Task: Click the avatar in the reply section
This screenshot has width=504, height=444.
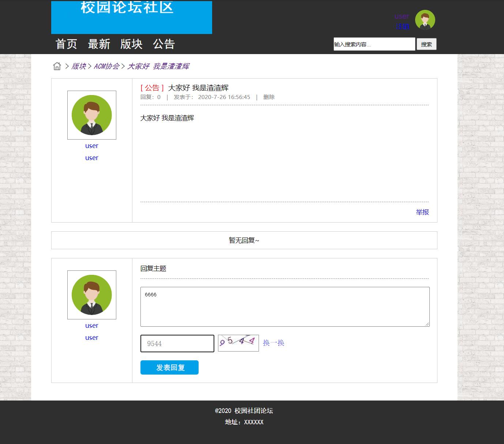Action: 91,295
